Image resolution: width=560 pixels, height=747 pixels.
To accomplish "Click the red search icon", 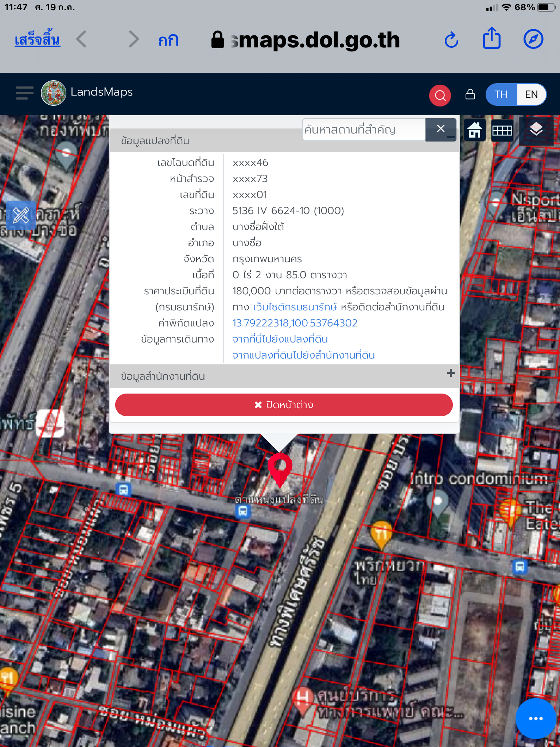I will (x=440, y=95).
